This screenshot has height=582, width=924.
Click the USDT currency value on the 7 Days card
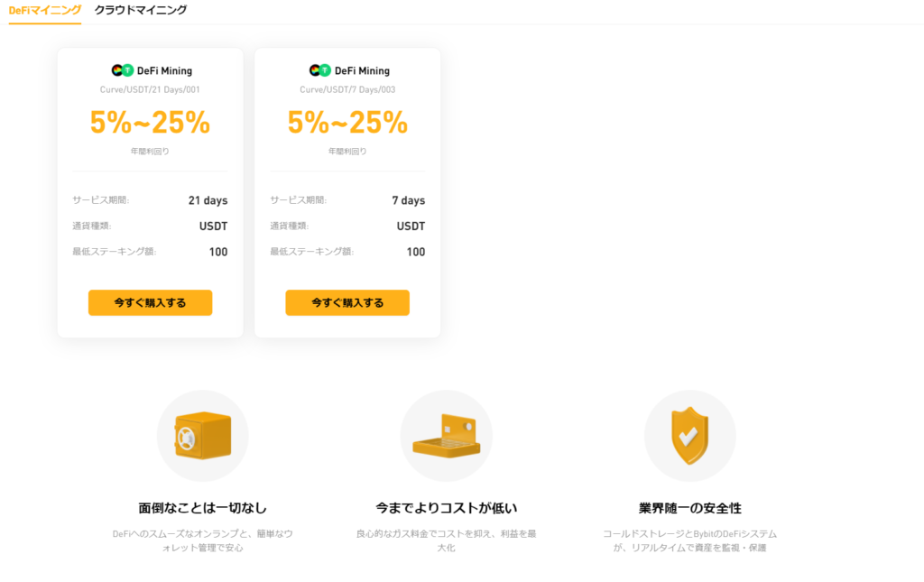tap(411, 226)
